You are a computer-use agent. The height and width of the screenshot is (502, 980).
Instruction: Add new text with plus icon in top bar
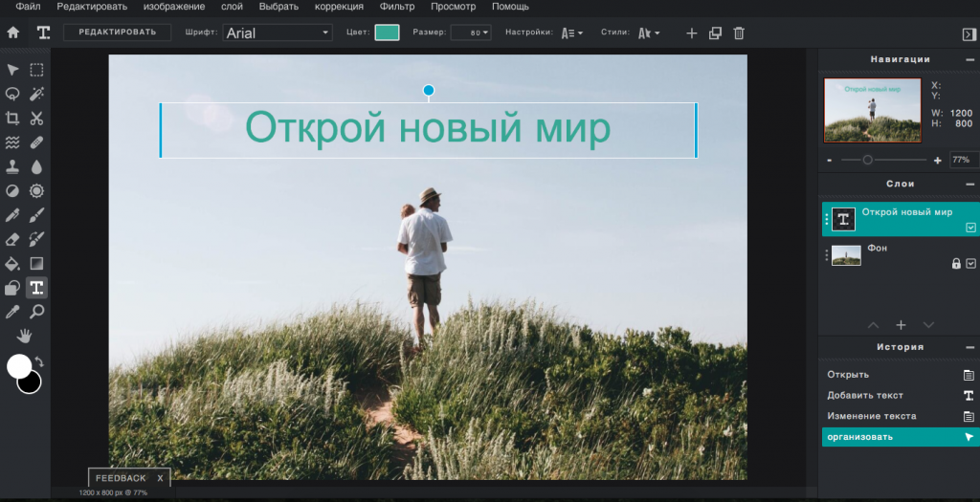click(x=691, y=33)
